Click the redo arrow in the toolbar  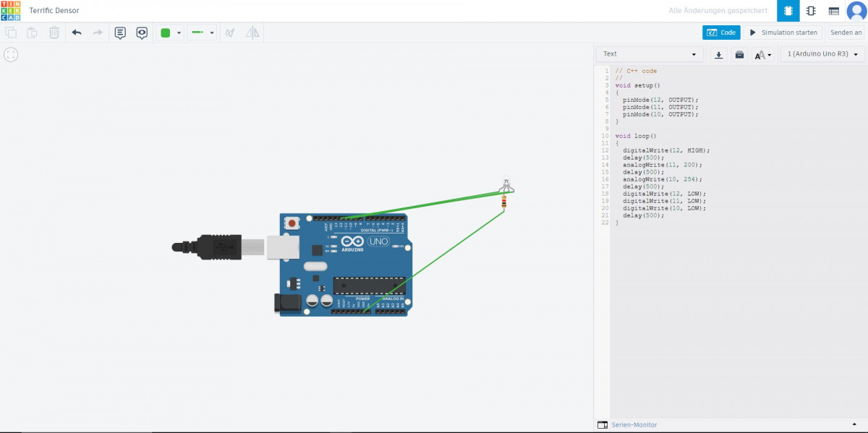point(98,33)
